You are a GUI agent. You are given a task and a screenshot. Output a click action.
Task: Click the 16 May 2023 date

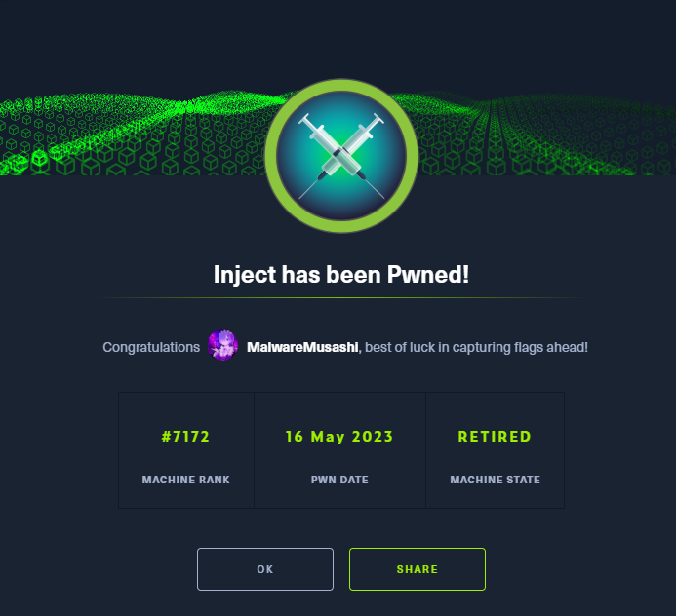click(x=339, y=437)
